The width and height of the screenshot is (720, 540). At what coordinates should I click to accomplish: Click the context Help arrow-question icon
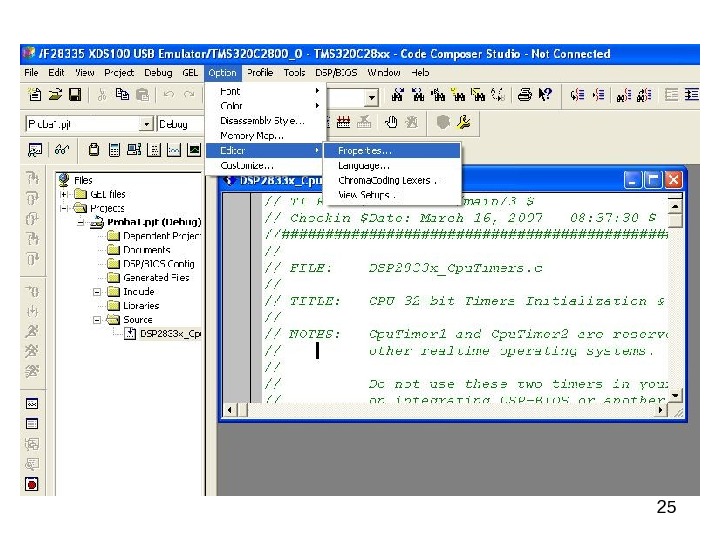pos(545,95)
